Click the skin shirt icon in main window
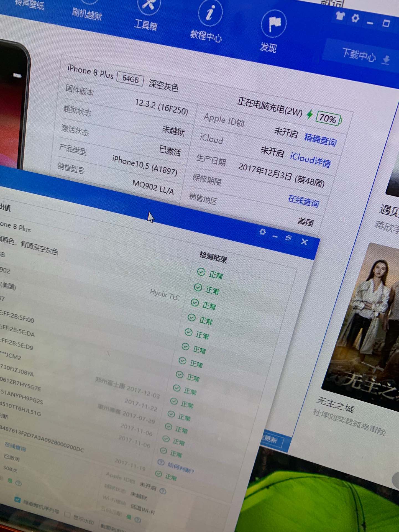This screenshot has width=399, height=532. pos(340,16)
